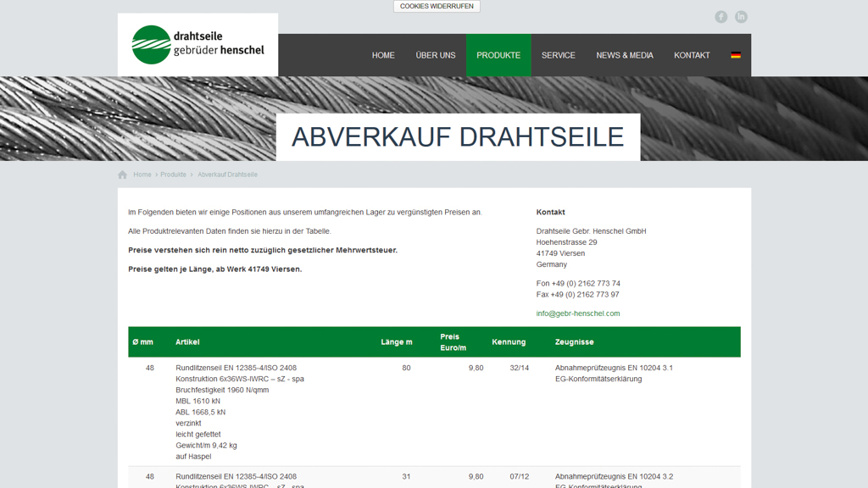Click the Facebook icon in the header
The width and height of the screenshot is (868, 488).
point(721,17)
